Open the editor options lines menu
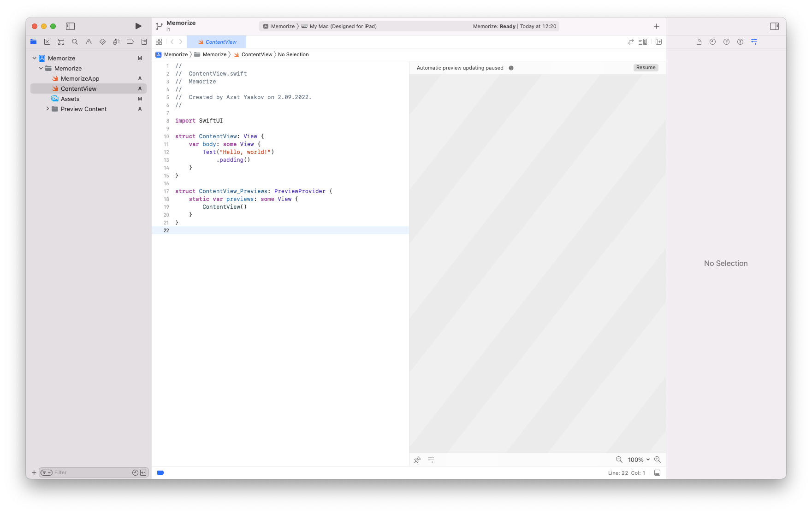 point(643,42)
